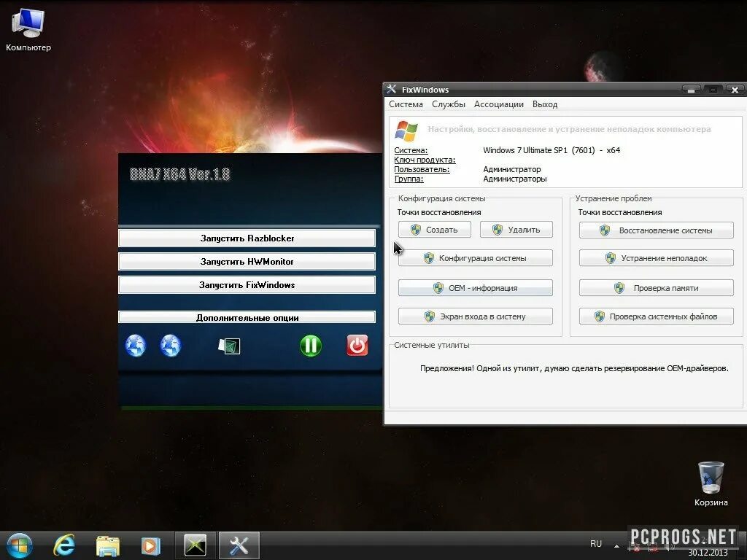Open Windows Media Player taskbar icon
Image resolution: width=747 pixels, height=560 pixels.
150,546
